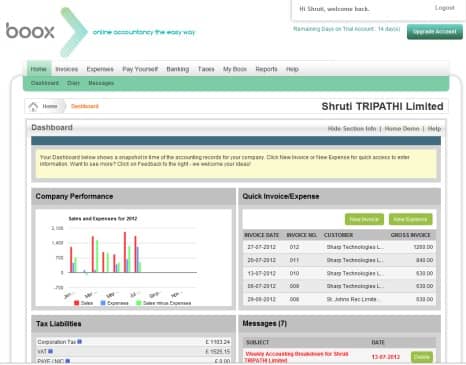
Task: Click the boox logo
Action: click(x=30, y=31)
